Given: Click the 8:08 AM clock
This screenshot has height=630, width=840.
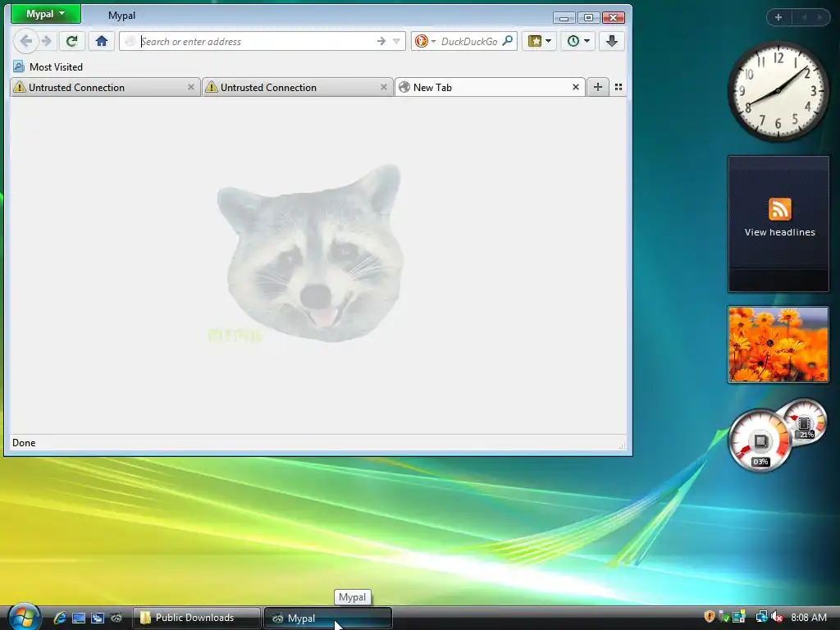Looking at the screenshot, I should (x=809, y=617).
